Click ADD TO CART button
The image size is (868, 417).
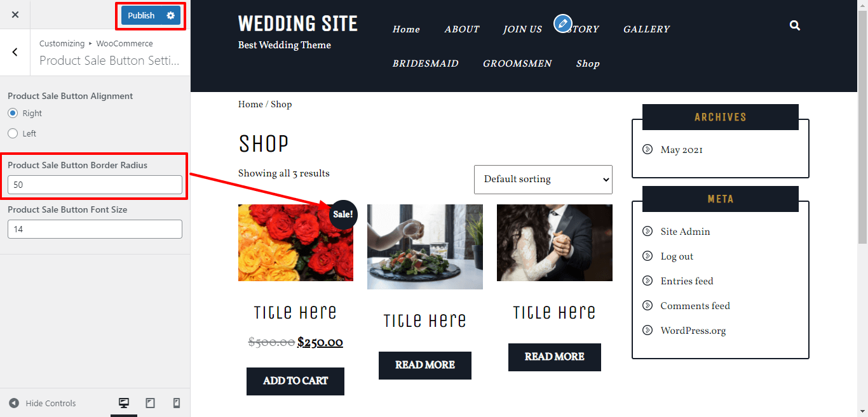[x=295, y=381]
